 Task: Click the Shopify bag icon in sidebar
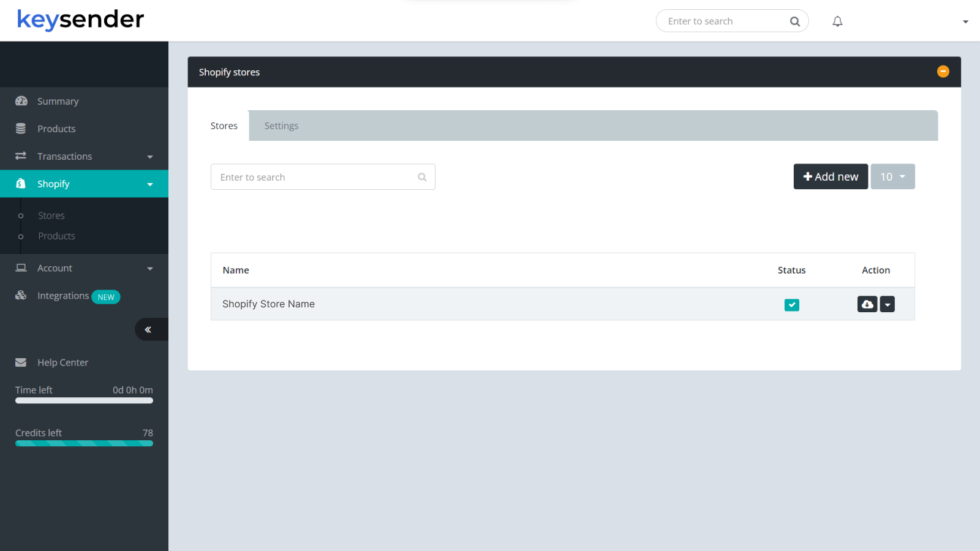(20, 184)
